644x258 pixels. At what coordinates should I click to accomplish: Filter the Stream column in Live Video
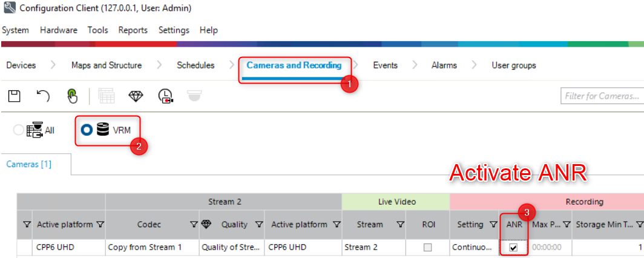(401, 225)
